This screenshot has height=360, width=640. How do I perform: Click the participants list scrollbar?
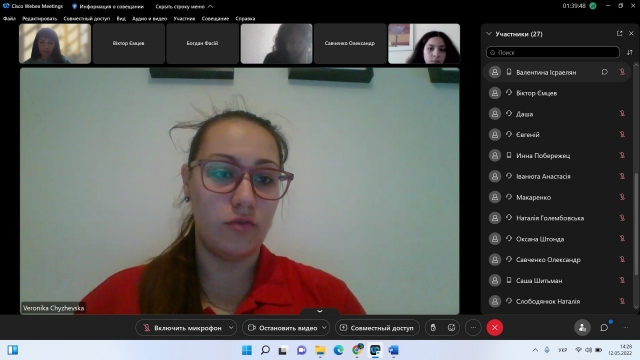[x=636, y=224]
